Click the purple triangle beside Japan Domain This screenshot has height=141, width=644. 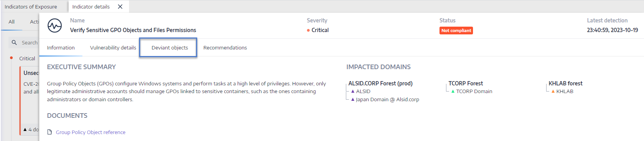click(x=353, y=99)
